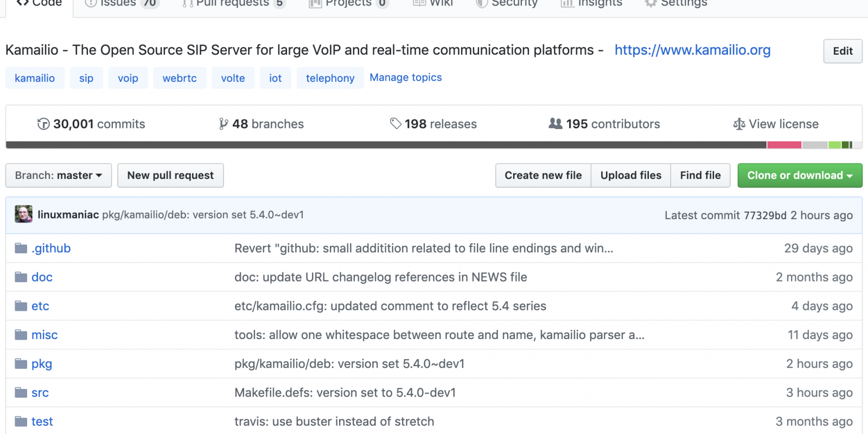
Task: Click Create new file button
Action: (543, 175)
